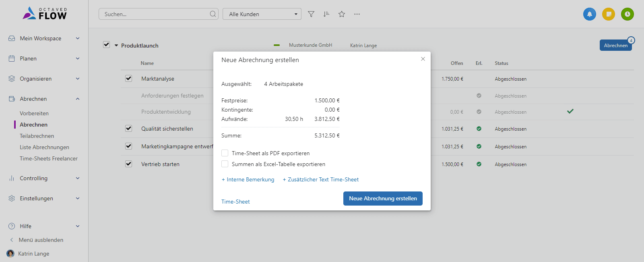Click the star favorites icon
This screenshot has height=262, width=644.
pyautogui.click(x=342, y=14)
